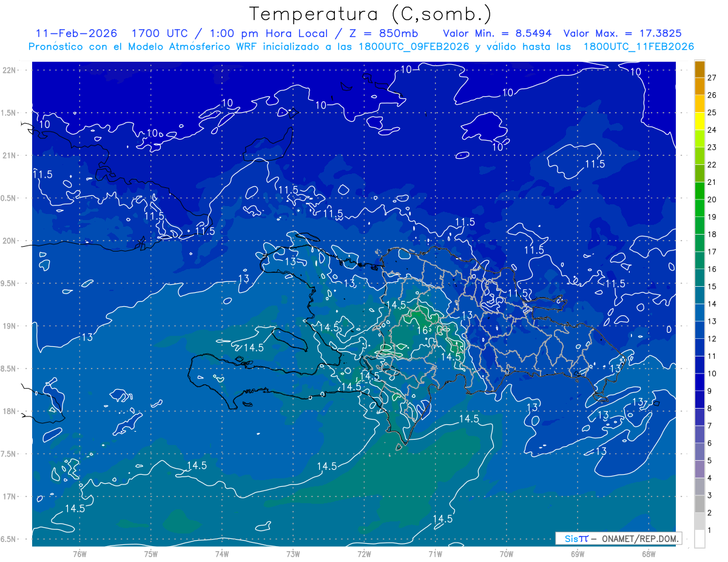Click the "15" colorbar scale label
Screen dimensions: 728x562
tap(712, 286)
